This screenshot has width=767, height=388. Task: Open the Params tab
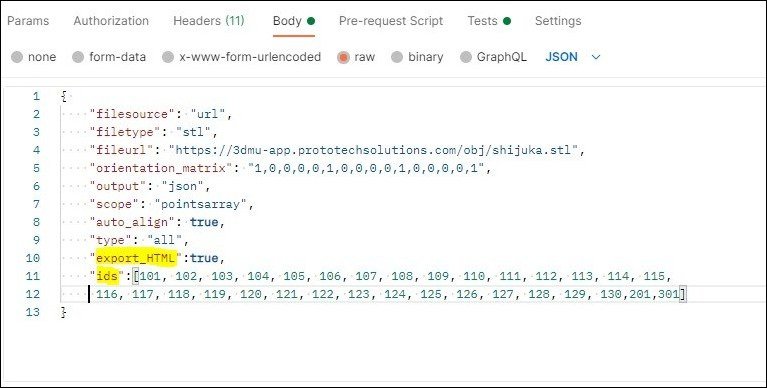click(28, 21)
